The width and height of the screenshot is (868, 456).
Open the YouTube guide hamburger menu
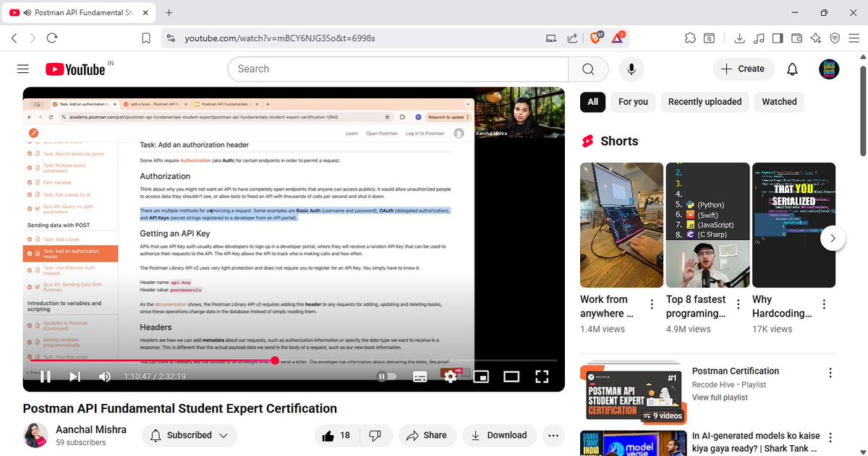click(22, 69)
